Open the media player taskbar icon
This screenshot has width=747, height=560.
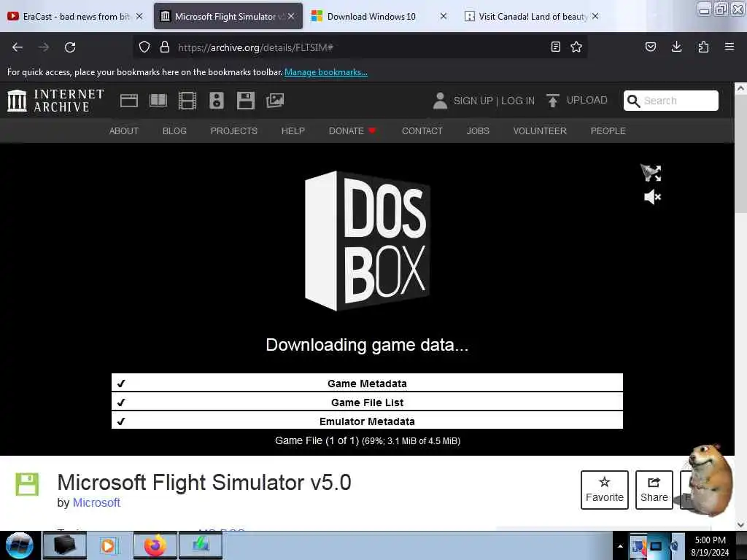point(110,545)
